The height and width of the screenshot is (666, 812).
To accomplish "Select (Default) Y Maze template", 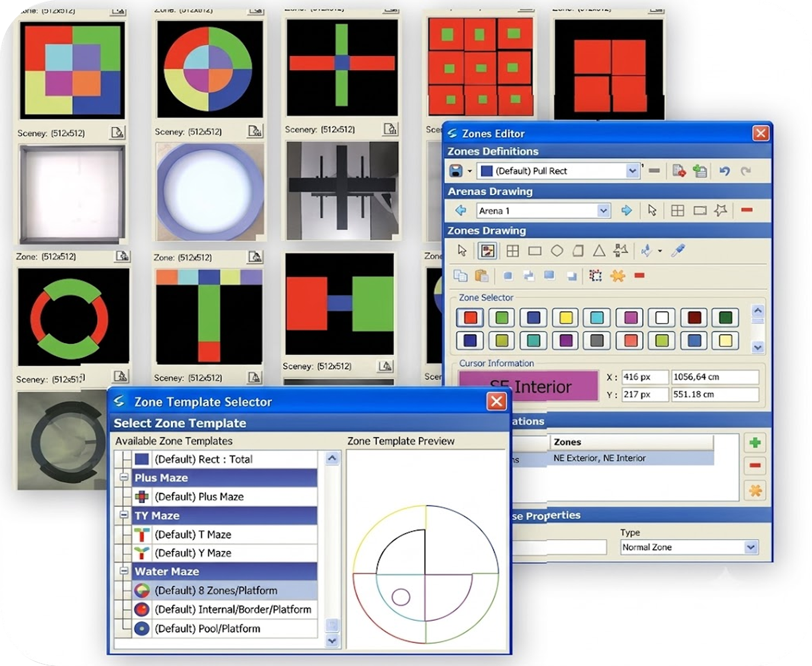I will [x=225, y=553].
